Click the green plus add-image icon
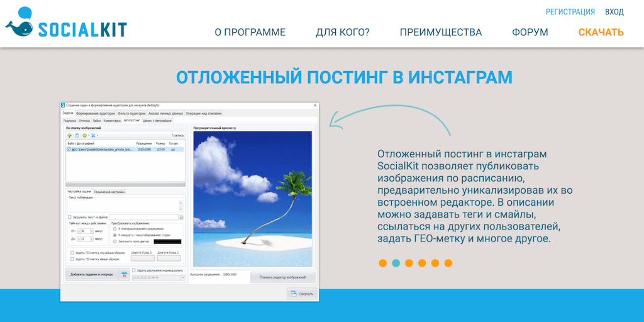 click(69, 135)
